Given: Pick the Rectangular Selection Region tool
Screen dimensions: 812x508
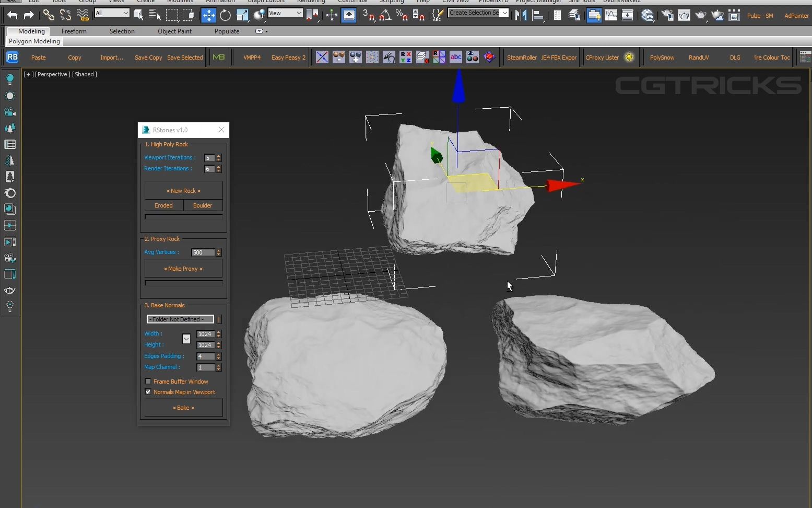Looking at the screenshot, I should coord(172,15).
